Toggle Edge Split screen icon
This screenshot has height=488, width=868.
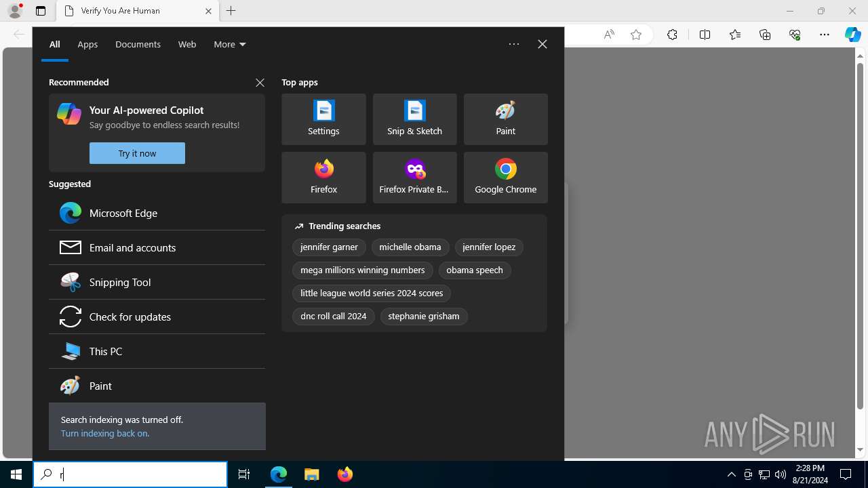tap(705, 35)
